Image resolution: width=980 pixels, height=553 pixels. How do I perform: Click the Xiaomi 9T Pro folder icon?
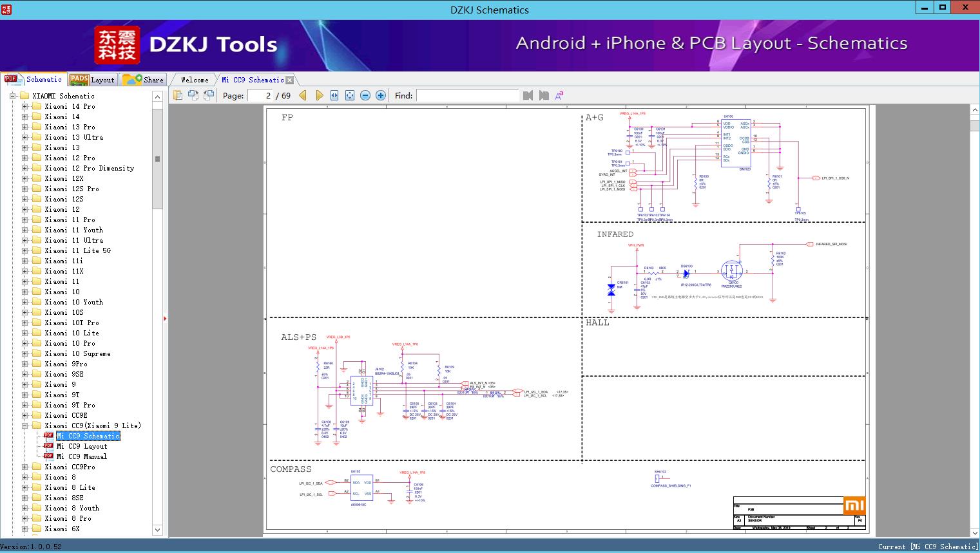37,405
